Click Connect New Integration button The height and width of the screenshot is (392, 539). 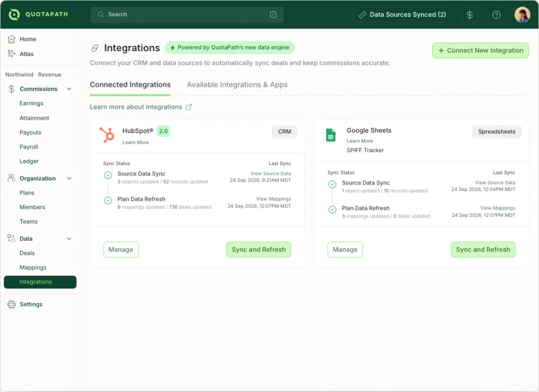pyautogui.click(x=480, y=51)
